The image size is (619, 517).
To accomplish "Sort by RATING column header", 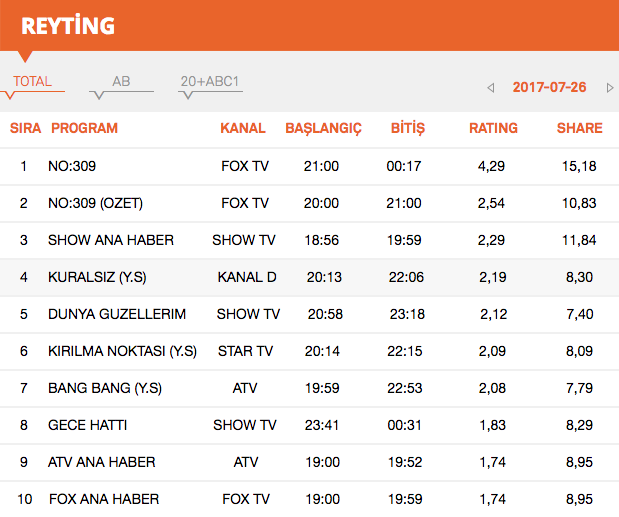I will 493,128.
